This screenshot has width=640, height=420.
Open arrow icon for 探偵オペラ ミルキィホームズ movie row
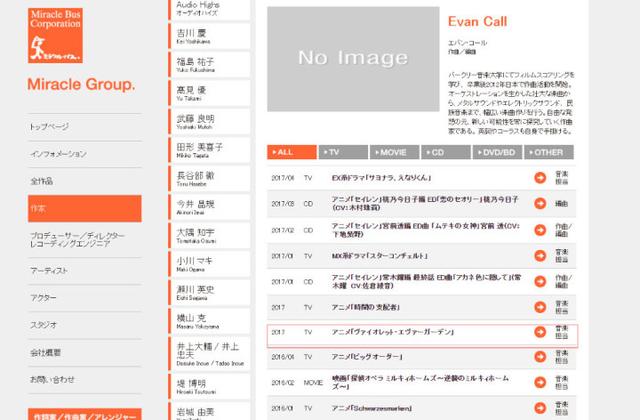click(540, 382)
